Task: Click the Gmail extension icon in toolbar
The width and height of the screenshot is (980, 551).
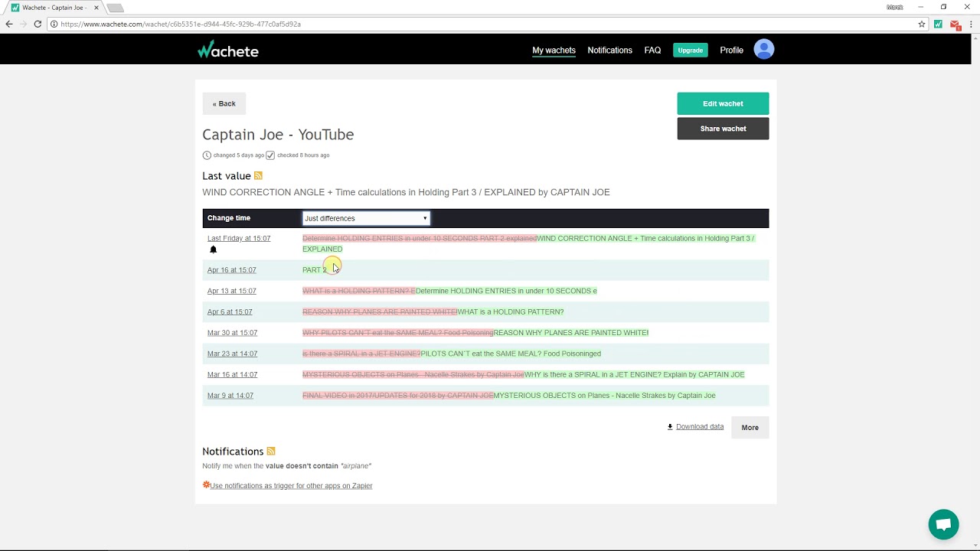Action: tap(955, 24)
